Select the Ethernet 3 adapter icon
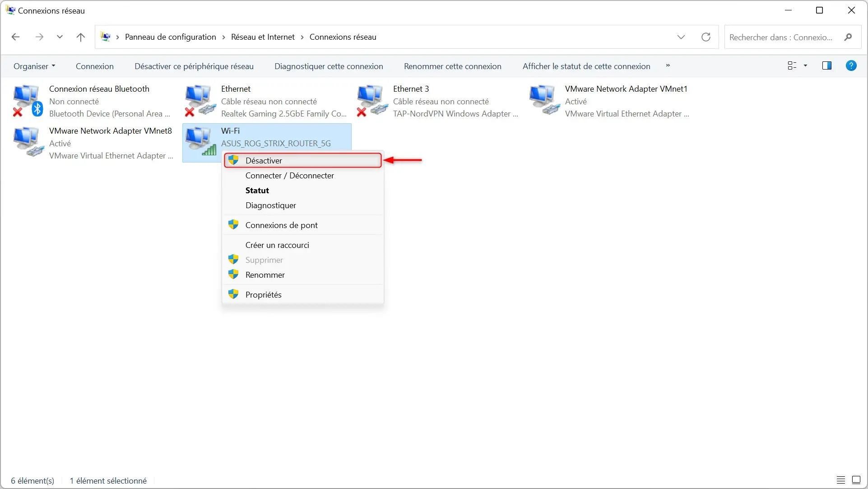This screenshot has width=868, height=489. click(x=372, y=101)
